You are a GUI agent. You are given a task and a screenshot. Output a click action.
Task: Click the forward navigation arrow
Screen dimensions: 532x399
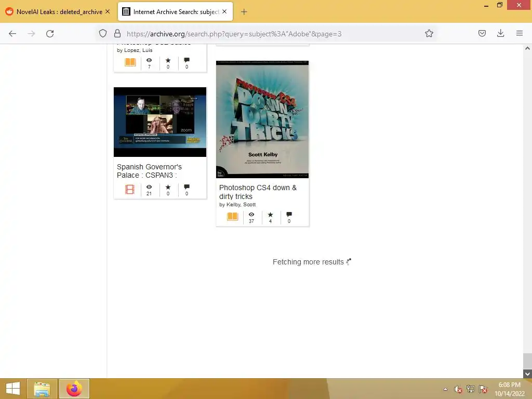[31, 34]
